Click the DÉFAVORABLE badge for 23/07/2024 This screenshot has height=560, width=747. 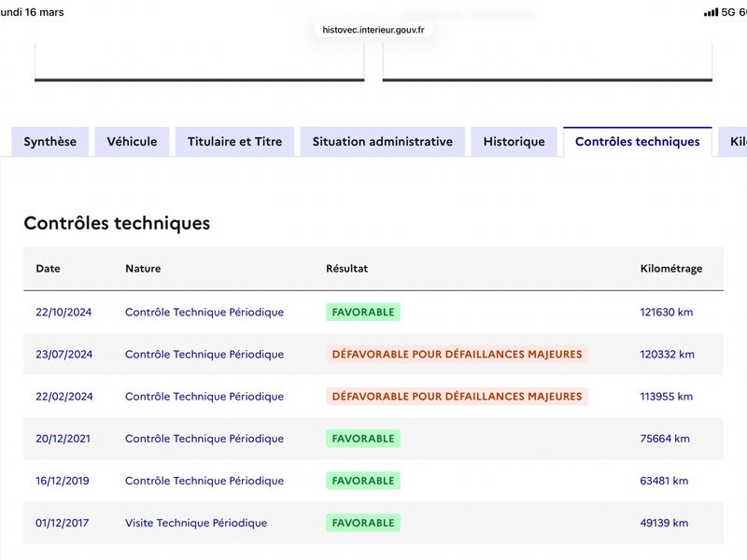coord(457,354)
